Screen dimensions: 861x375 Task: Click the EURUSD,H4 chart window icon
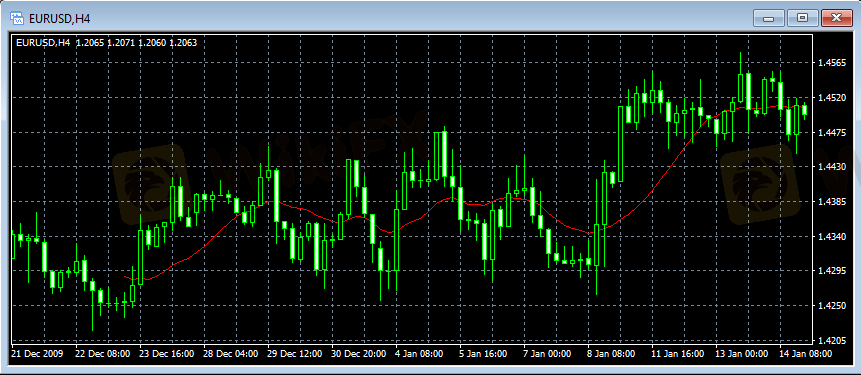18,19
